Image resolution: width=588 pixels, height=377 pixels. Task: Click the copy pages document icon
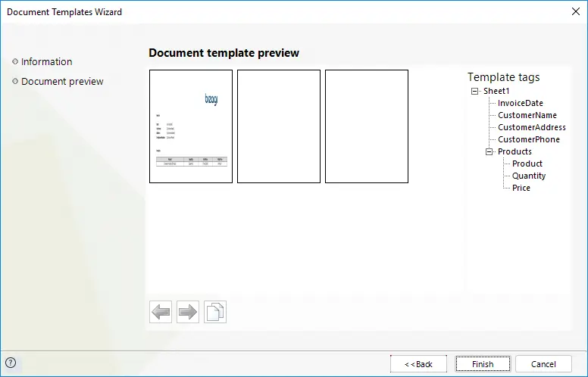point(215,312)
